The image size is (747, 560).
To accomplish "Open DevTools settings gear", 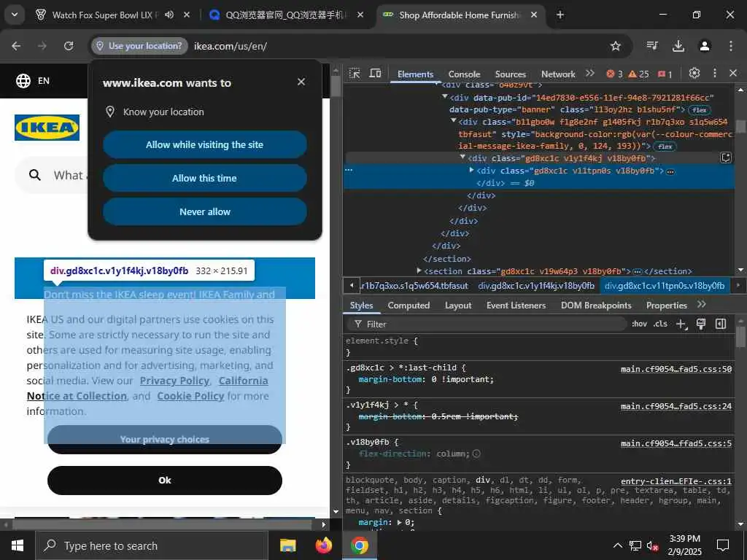I will [x=694, y=74].
